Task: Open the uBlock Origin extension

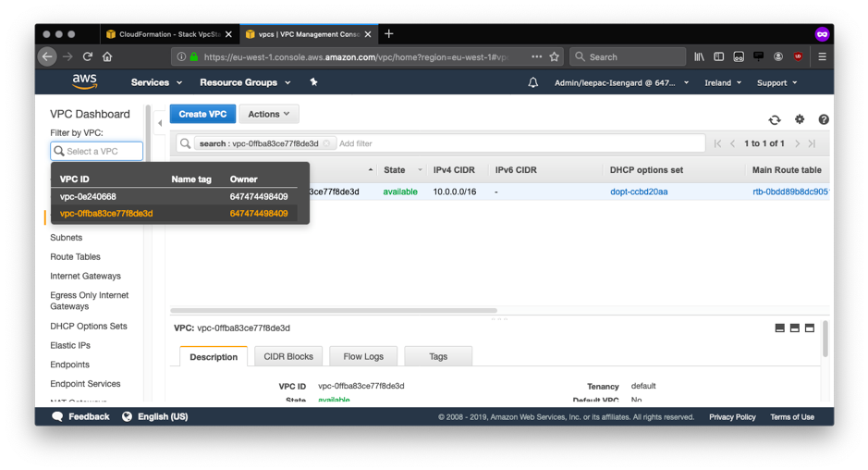Action: (x=798, y=56)
